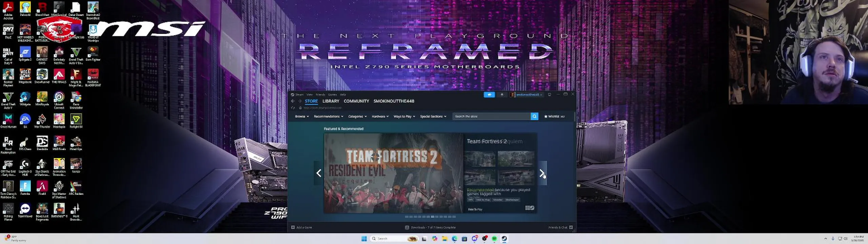Click the Shooter tag
The width and height of the screenshot is (868, 244).
tap(497, 200)
